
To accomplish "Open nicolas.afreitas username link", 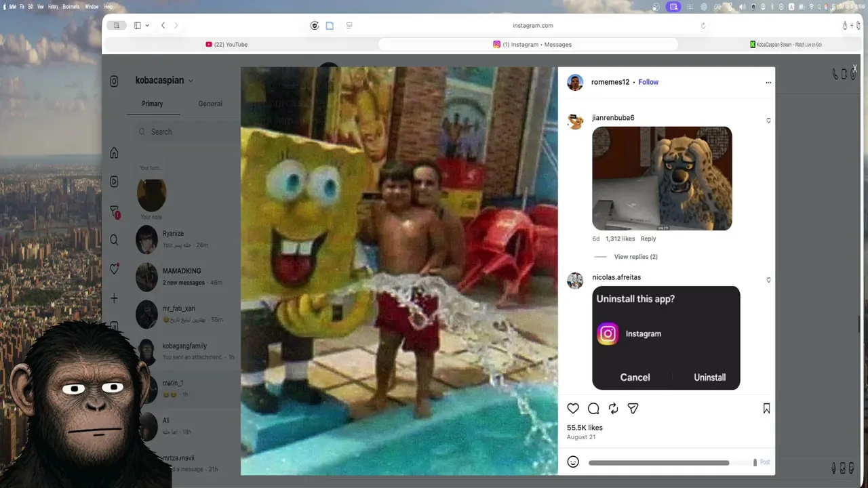I will [x=616, y=277].
